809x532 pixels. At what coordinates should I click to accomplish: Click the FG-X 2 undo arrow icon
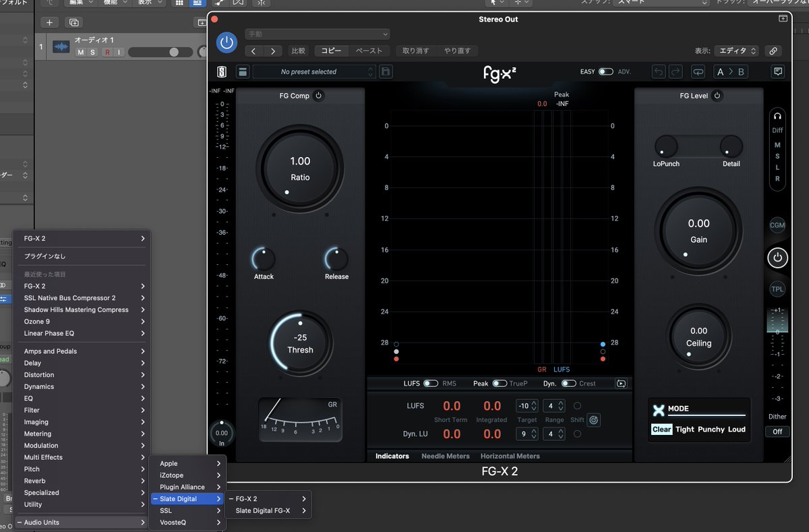pos(658,71)
